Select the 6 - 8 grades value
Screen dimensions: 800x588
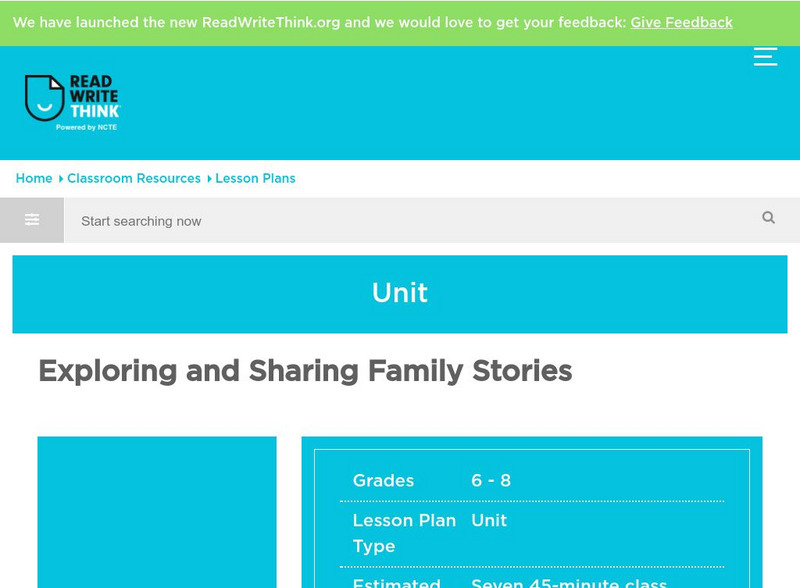[x=491, y=481]
